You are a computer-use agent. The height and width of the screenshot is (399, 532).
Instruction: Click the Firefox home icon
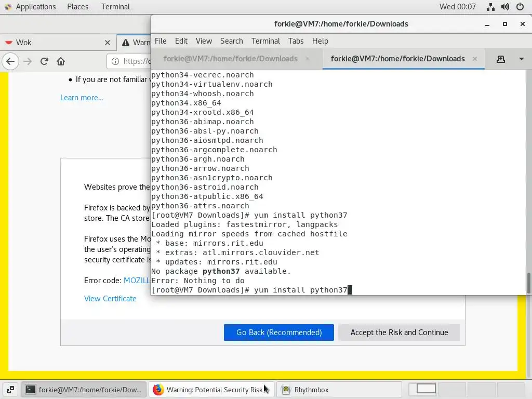61,61
